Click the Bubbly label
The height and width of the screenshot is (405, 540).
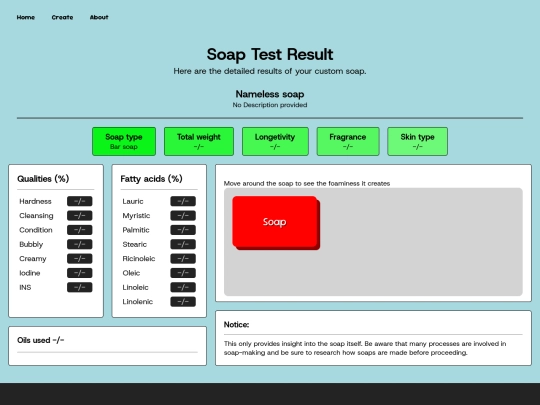pos(31,244)
